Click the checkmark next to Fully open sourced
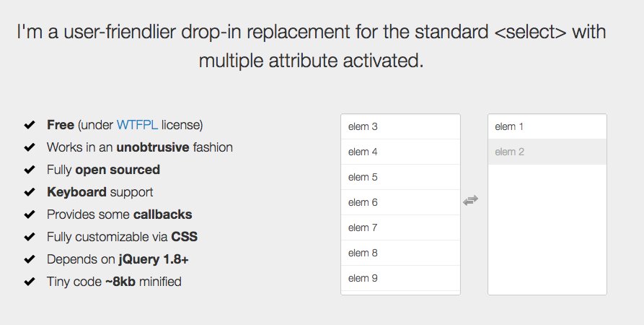The height and width of the screenshot is (325, 644). click(30, 170)
